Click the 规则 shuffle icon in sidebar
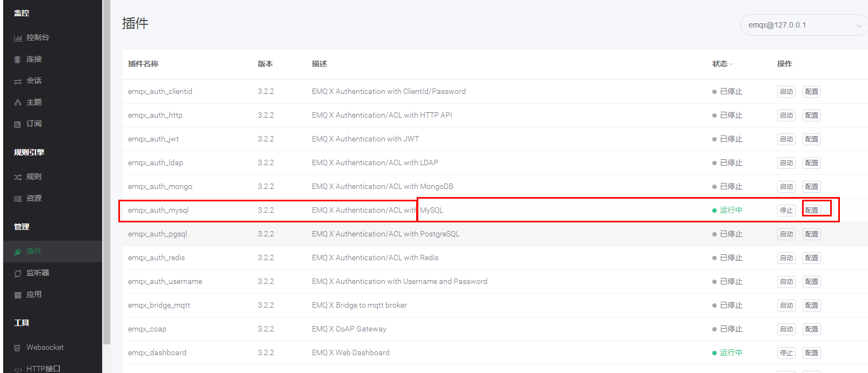The height and width of the screenshot is (373, 868). [x=18, y=177]
